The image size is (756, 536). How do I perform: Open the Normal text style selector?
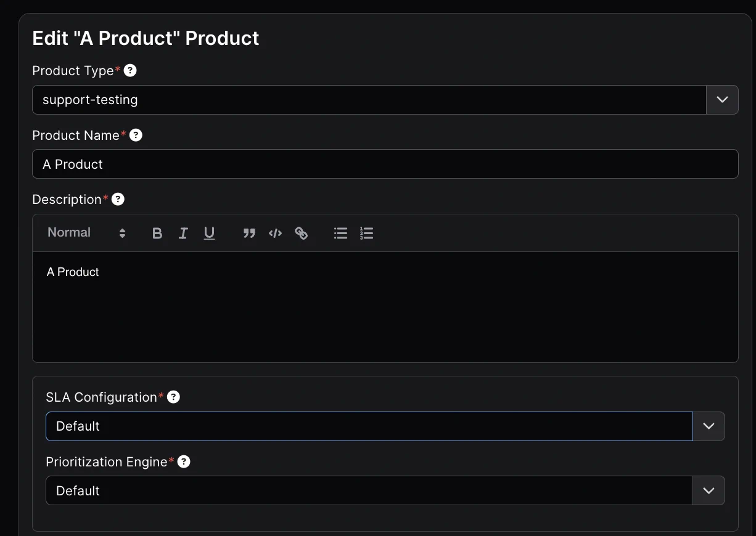86,233
